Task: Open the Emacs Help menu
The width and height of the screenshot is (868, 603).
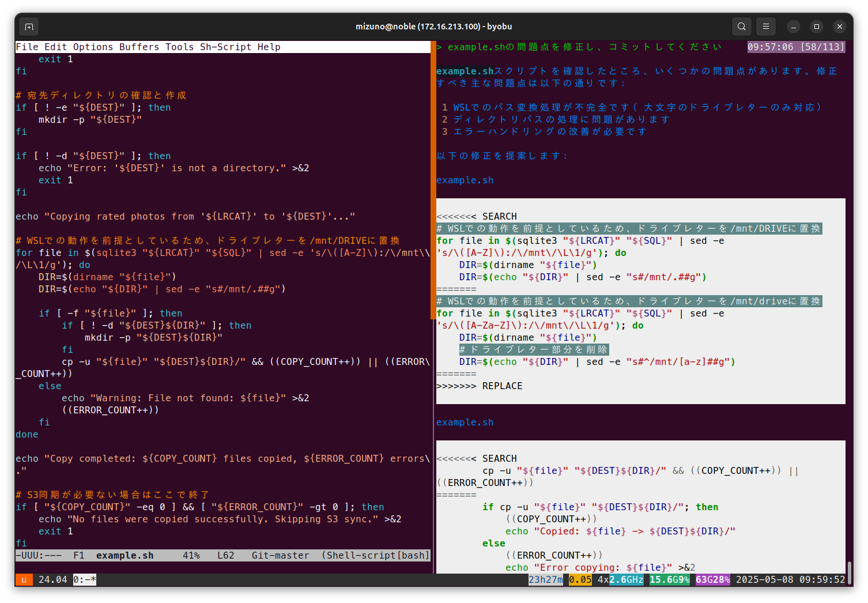Action: [269, 47]
